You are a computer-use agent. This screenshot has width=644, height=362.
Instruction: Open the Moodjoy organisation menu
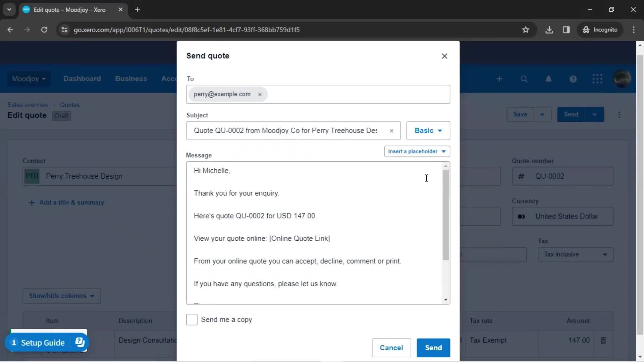click(29, 79)
